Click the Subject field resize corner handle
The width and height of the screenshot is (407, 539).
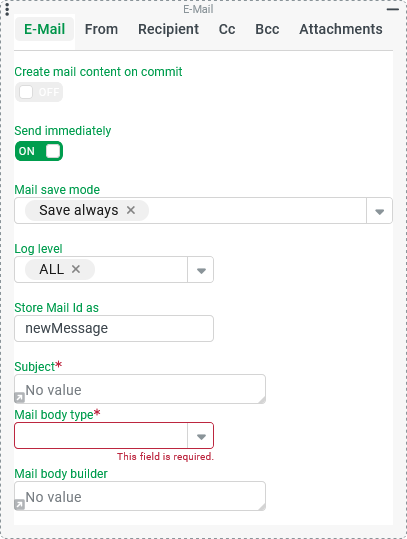point(262,400)
